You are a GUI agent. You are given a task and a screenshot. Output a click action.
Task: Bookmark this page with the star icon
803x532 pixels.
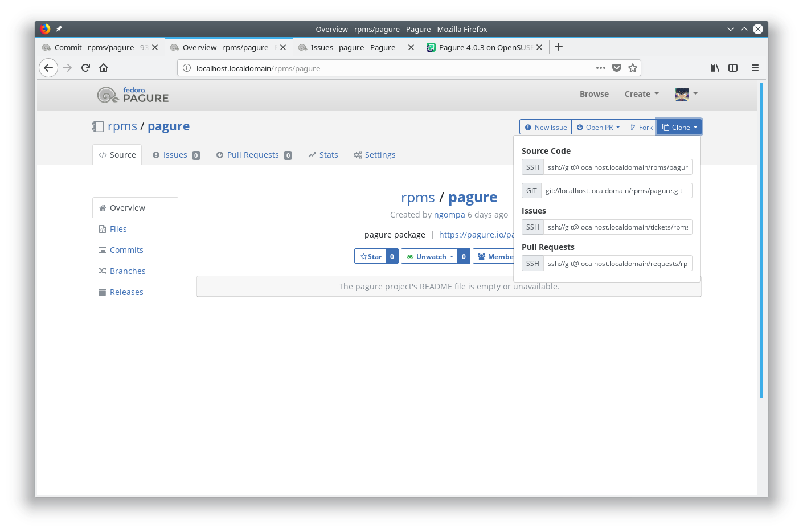[633, 68]
